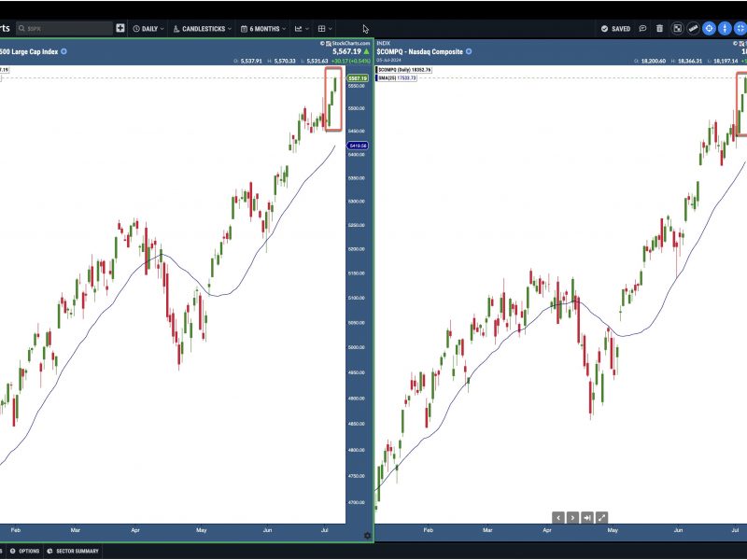Click the scroll left arrow button
Image resolution: width=747 pixels, height=560 pixels.
[558, 518]
